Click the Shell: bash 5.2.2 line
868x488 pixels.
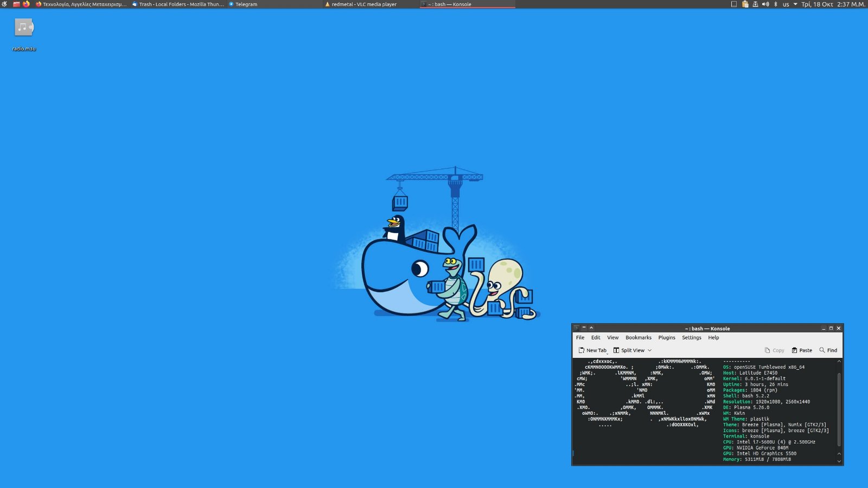746,396
